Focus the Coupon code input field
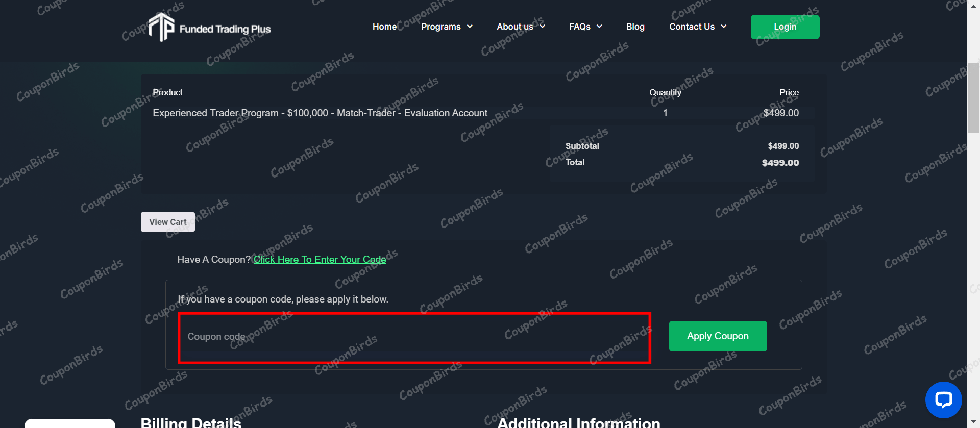Screen dimensions: 980x428 414,337
